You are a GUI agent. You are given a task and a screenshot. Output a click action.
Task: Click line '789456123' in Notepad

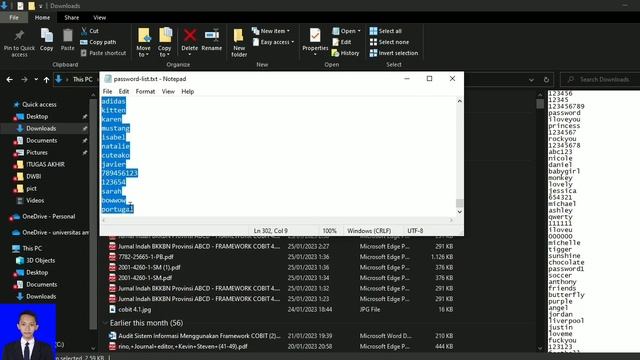click(x=119, y=173)
